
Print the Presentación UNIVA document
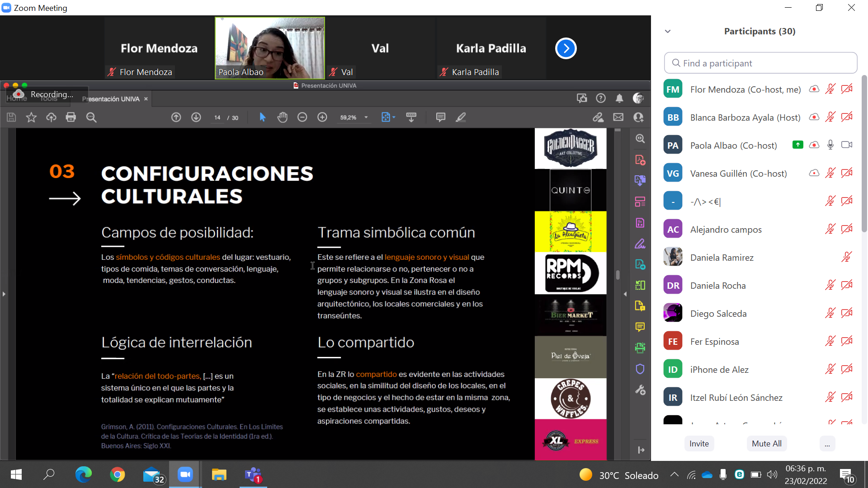click(x=71, y=117)
